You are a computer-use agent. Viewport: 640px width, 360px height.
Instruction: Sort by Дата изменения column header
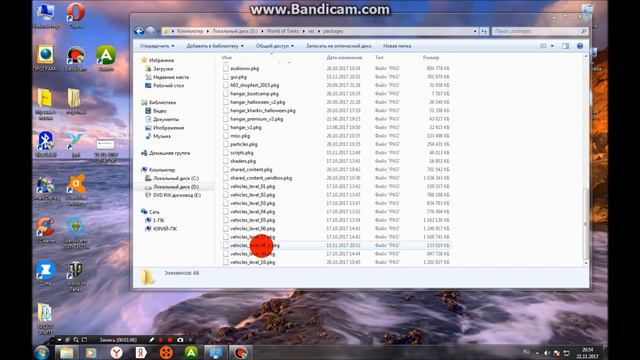tap(344, 58)
